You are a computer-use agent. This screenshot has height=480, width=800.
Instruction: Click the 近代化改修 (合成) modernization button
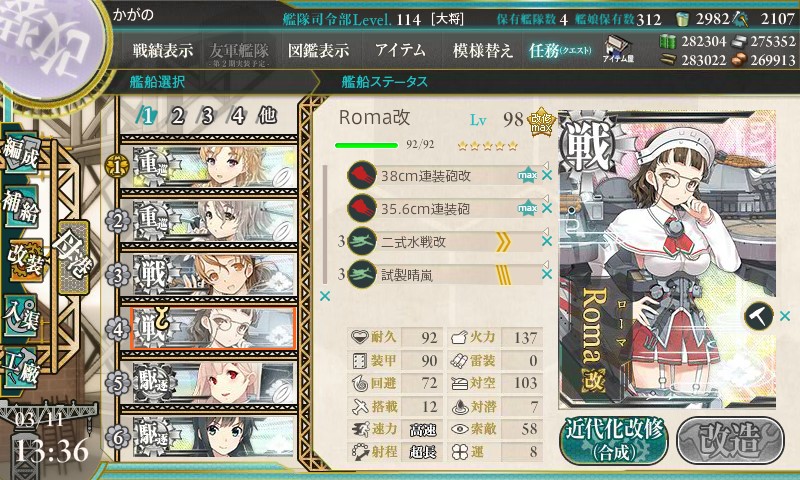click(614, 440)
